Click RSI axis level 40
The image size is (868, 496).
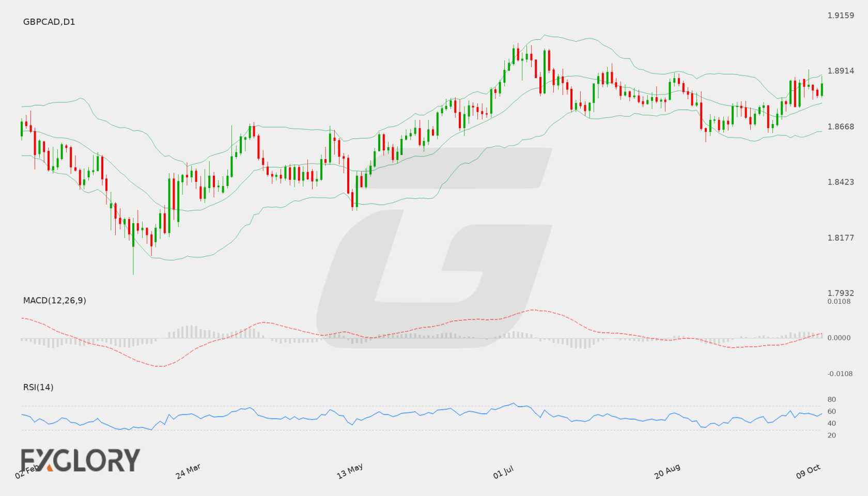832,423
